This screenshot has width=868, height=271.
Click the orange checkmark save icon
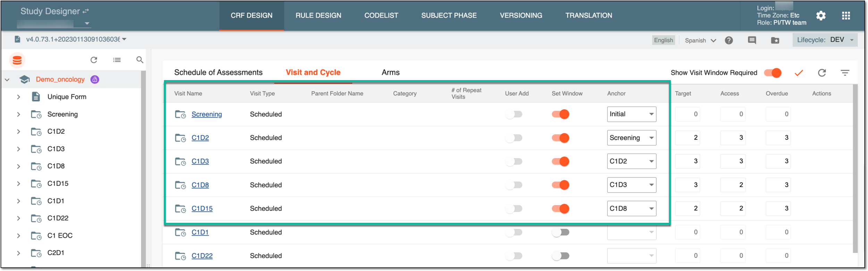point(799,73)
